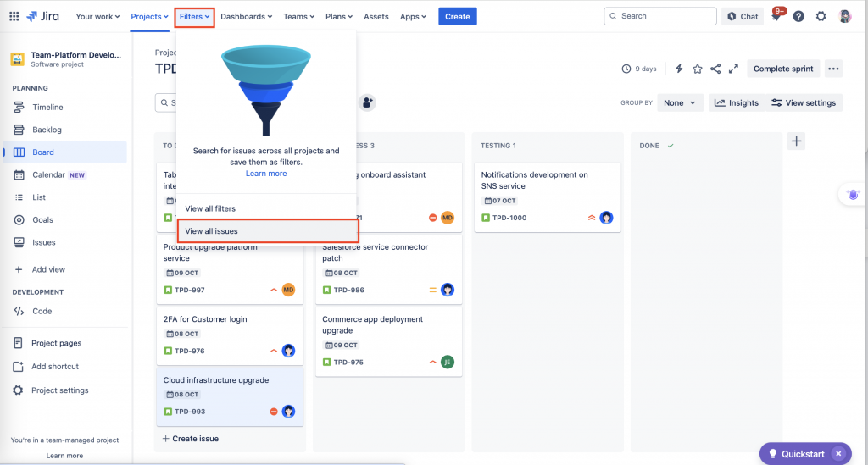Click the assignee avatar on TPD-1000
Viewport: 868px width, 465px height.
606,218
